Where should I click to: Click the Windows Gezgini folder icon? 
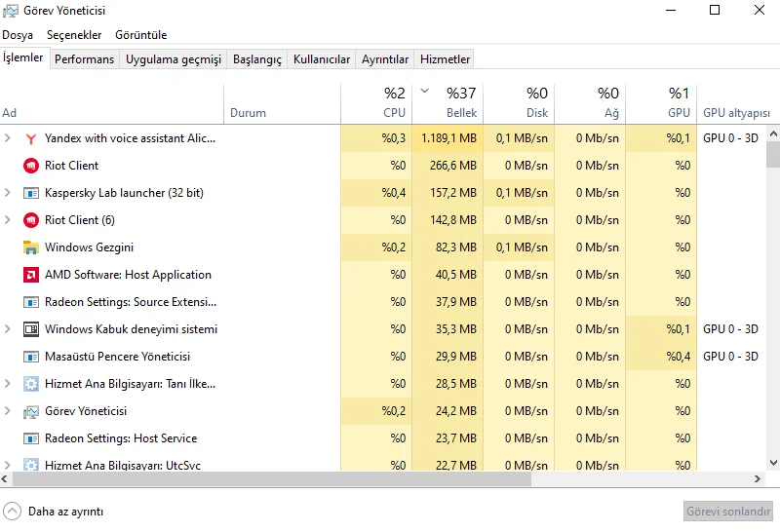coord(30,247)
